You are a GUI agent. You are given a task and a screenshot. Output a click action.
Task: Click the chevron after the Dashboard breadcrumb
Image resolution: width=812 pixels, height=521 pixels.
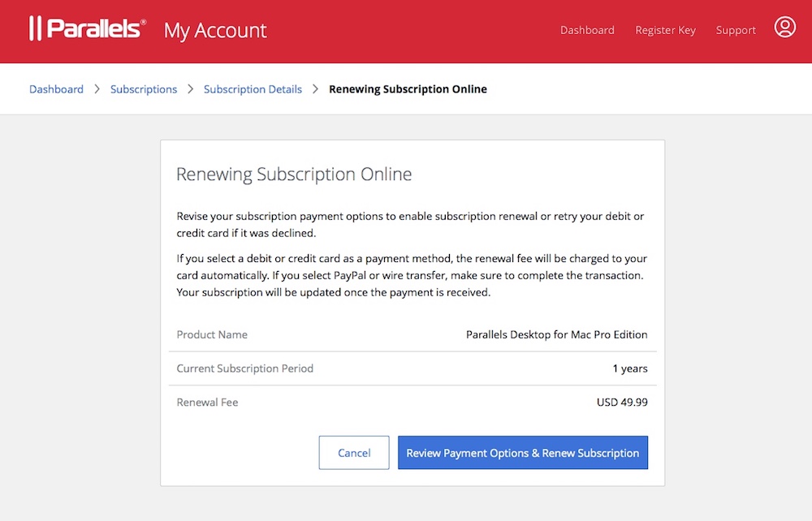[x=97, y=89]
